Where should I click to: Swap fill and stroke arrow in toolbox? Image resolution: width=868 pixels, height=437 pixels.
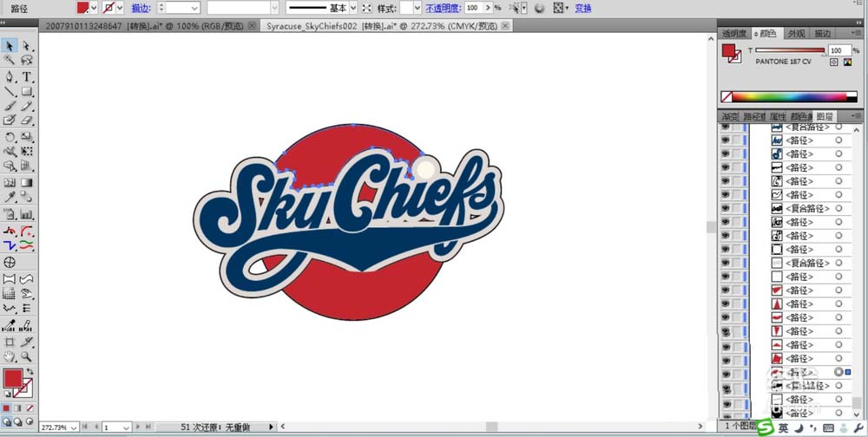coord(30,372)
